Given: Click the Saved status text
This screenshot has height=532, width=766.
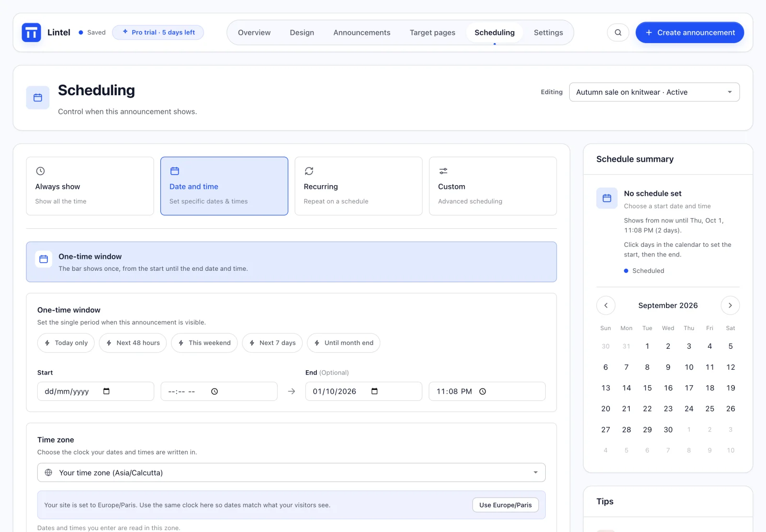Looking at the screenshot, I should tap(96, 33).
